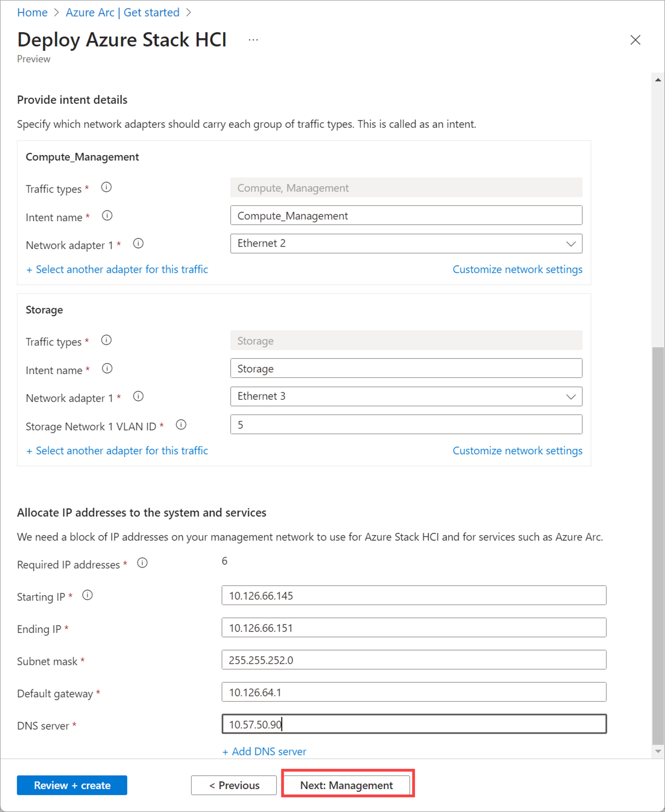
Task: Select another adapter for Storage traffic
Action: click(x=117, y=451)
